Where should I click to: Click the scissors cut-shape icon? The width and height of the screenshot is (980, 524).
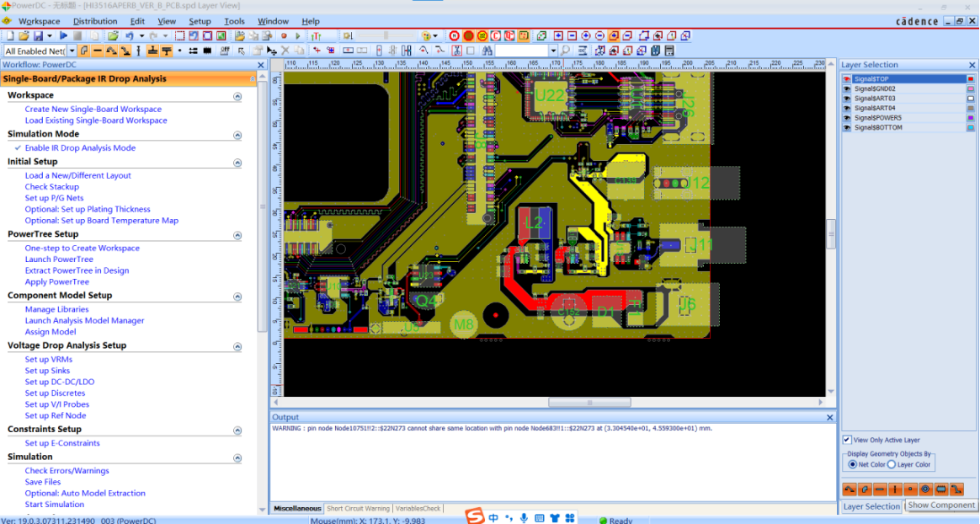click(x=457, y=51)
